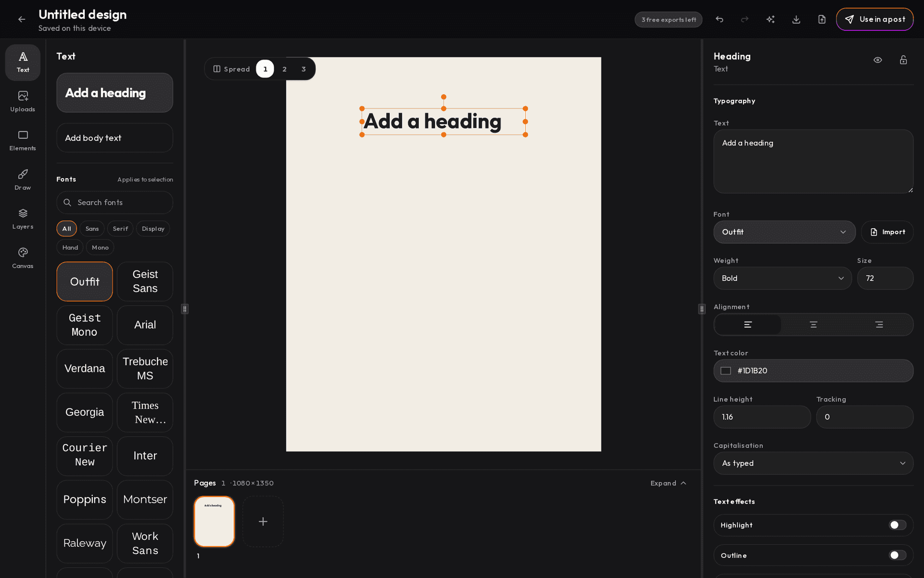The width and height of the screenshot is (924, 578).
Task: Click Use in a post button
Action: [x=874, y=19]
